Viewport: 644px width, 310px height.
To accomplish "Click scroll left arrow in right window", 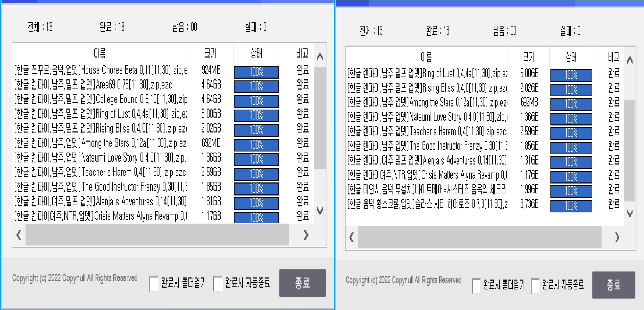I will pyautogui.click(x=352, y=237).
